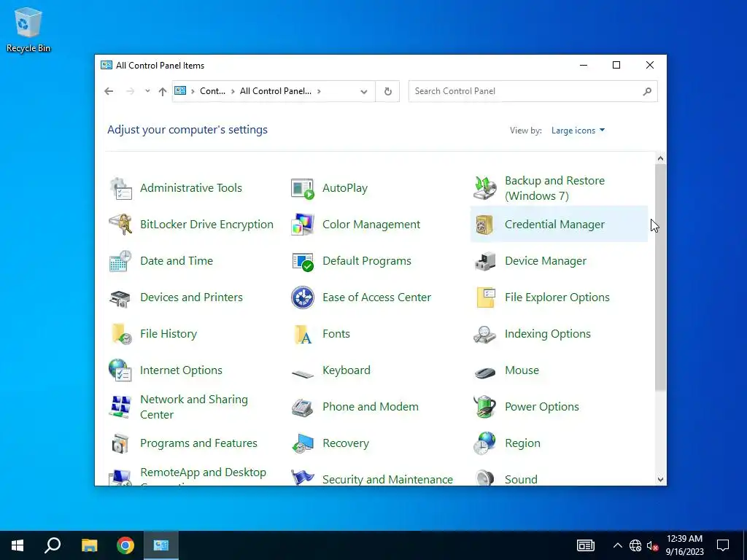Image resolution: width=747 pixels, height=560 pixels.
Task: Open the View by Large icons dropdown
Action: point(578,131)
